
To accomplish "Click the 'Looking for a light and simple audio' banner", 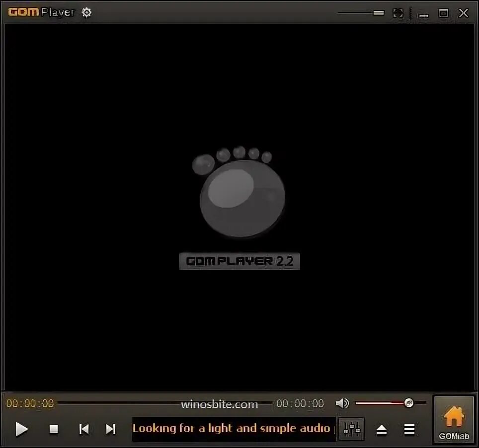I will tap(234, 429).
